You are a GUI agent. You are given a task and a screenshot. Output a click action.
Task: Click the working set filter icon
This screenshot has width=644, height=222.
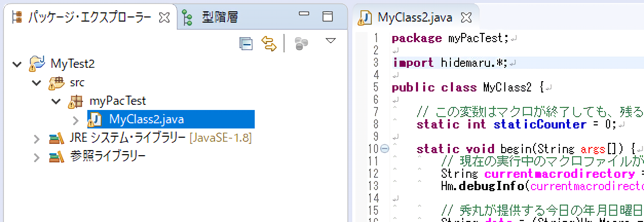[301, 44]
